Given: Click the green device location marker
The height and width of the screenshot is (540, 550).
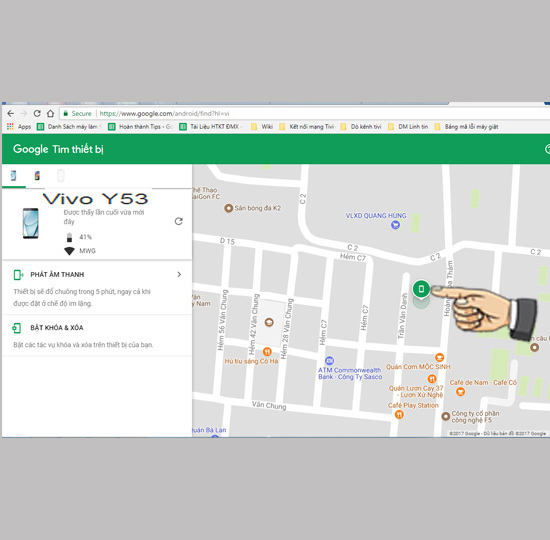Looking at the screenshot, I should coord(421,289).
